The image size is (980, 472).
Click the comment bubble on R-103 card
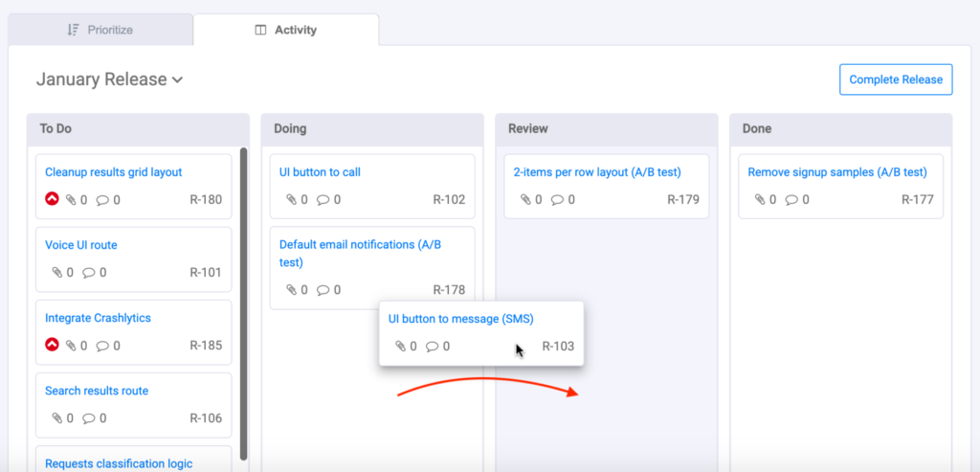tap(433, 347)
